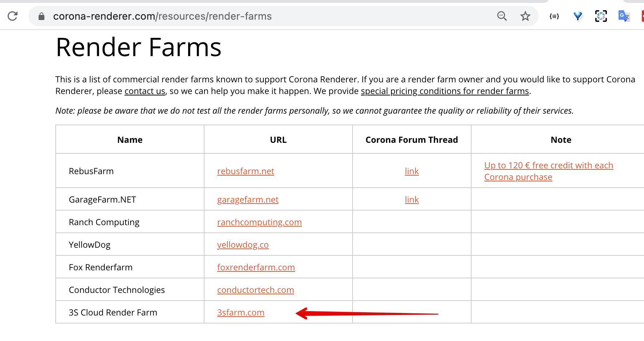Screen dimensions: 644x341
Task: Open the 3sfarm.com link
Action: (240, 312)
